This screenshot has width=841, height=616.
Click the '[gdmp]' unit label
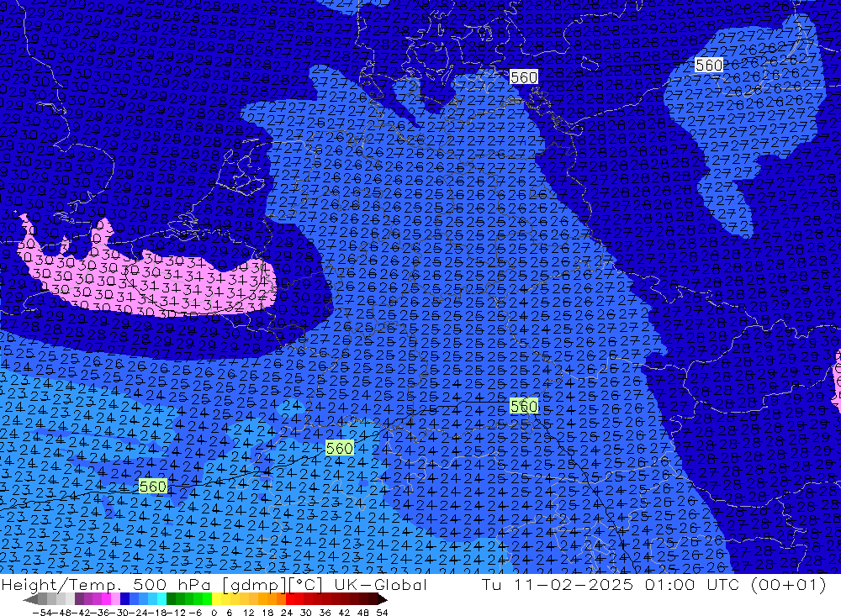pyautogui.click(x=255, y=585)
